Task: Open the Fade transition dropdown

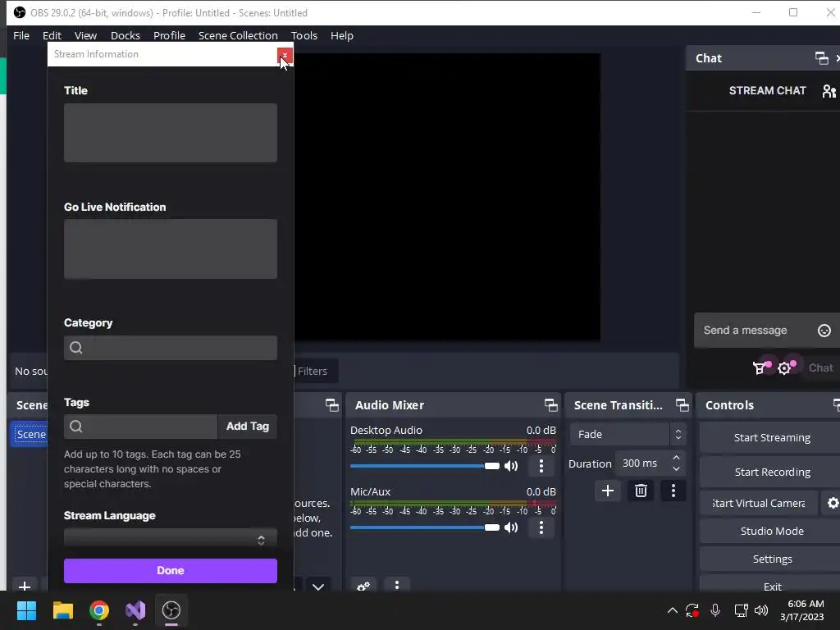Action: coord(628,435)
